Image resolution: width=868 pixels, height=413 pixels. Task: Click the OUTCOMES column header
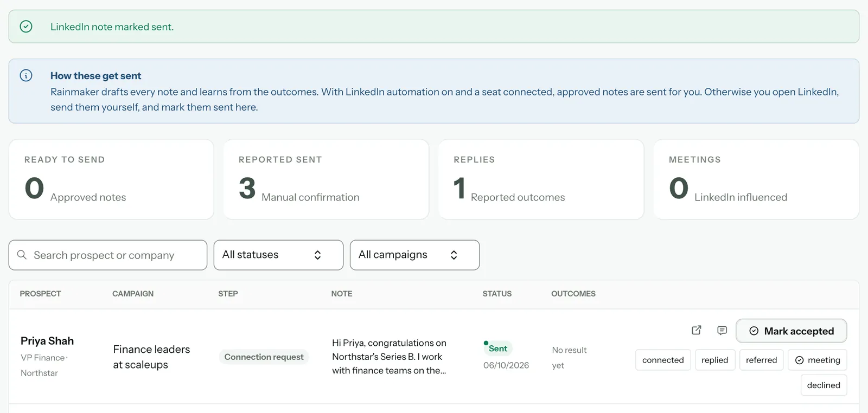click(573, 294)
